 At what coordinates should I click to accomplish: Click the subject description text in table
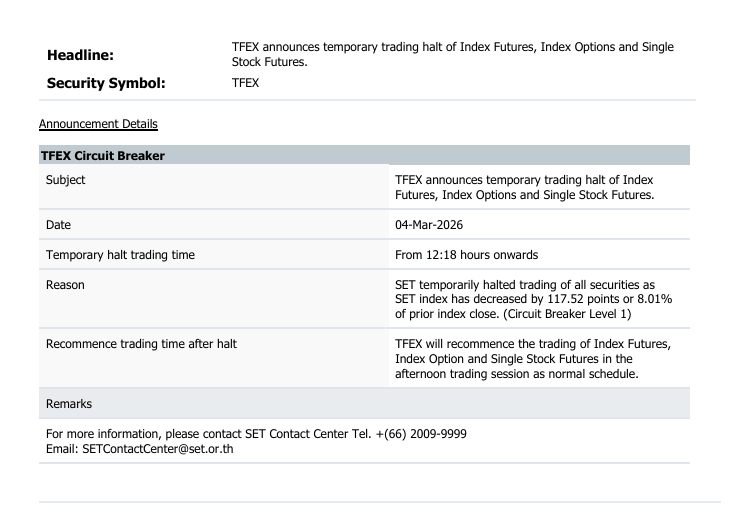(x=525, y=188)
